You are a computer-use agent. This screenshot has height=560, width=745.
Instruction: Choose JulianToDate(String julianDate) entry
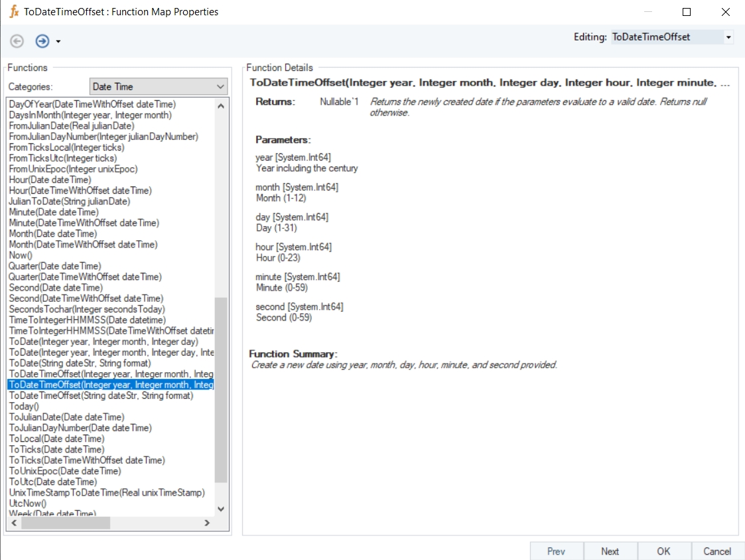pos(69,201)
